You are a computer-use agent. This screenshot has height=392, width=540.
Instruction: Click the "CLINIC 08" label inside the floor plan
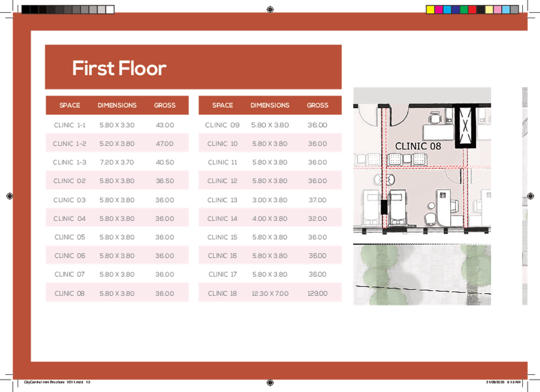[418, 146]
